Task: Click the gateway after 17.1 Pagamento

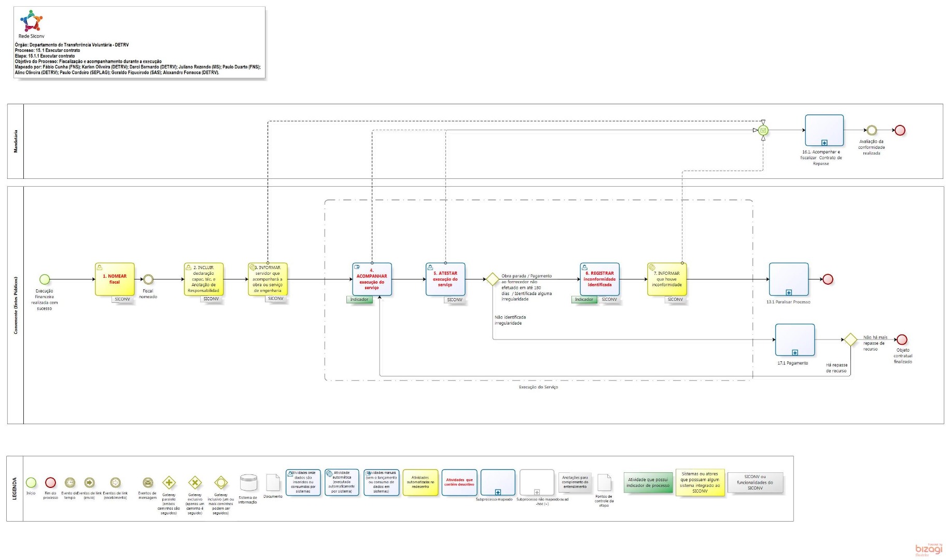Action: coord(850,340)
